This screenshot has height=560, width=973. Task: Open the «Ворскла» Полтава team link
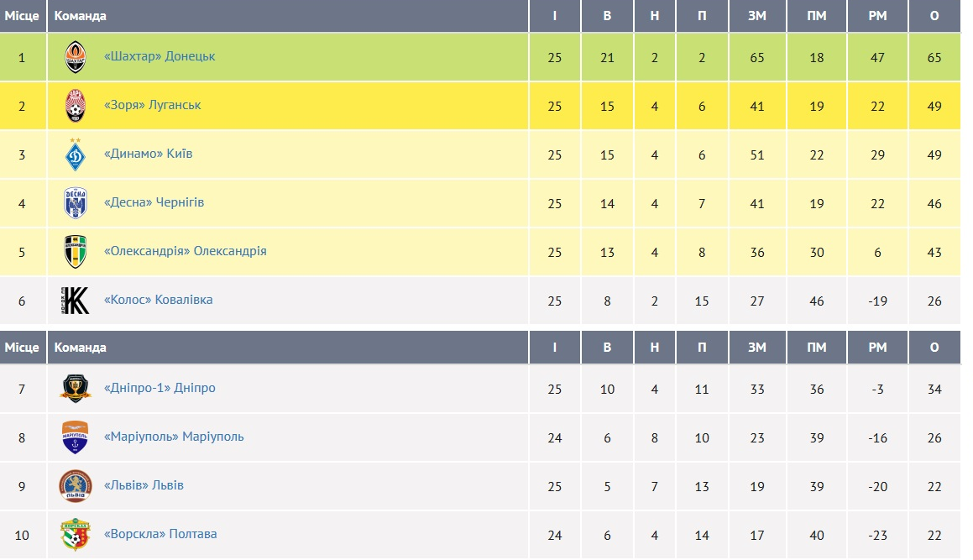(160, 534)
